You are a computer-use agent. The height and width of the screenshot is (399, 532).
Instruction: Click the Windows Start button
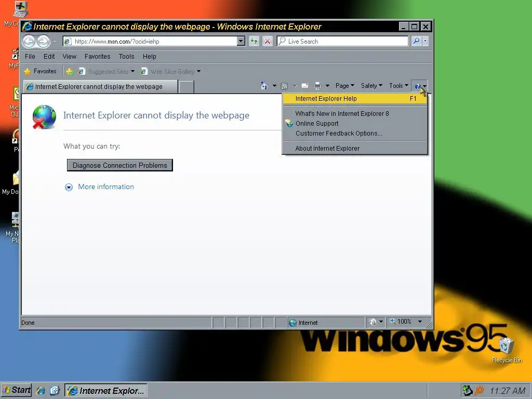[x=16, y=390]
